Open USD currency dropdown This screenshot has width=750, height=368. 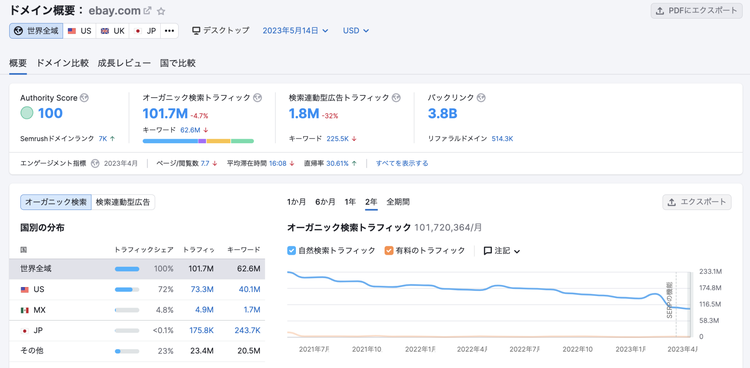point(356,31)
